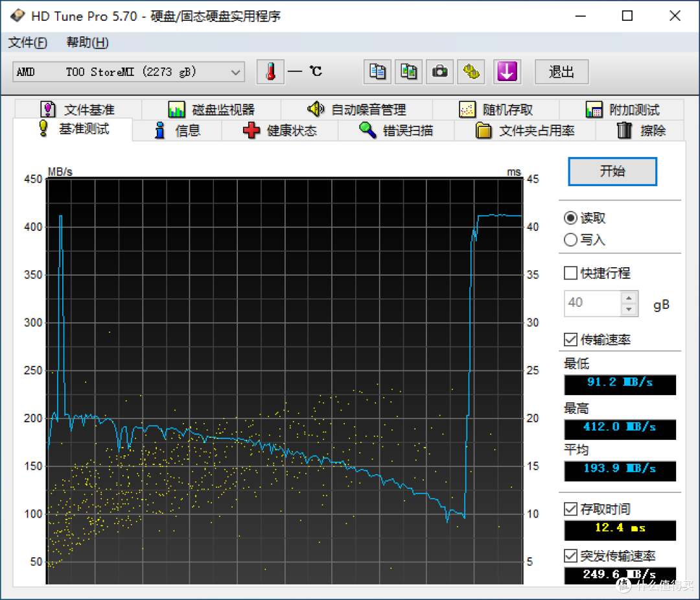This screenshot has height=600, width=700.
Task: Click the thermometer temperature display icon
Action: click(270, 71)
